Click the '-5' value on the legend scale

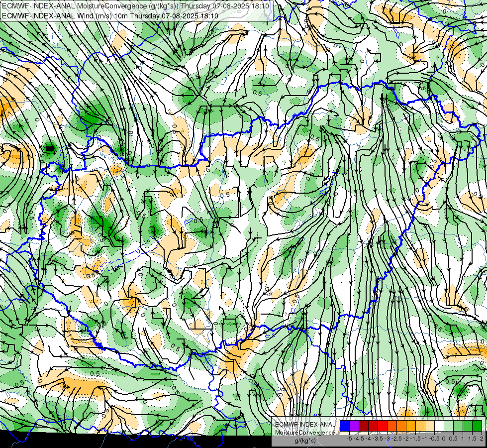click(349, 439)
